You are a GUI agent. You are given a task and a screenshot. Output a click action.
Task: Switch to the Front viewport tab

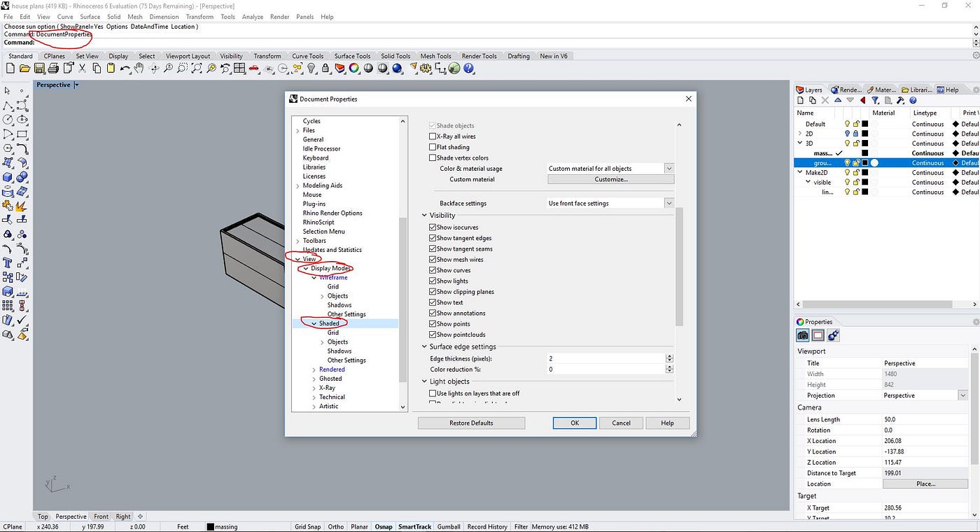[101, 517]
